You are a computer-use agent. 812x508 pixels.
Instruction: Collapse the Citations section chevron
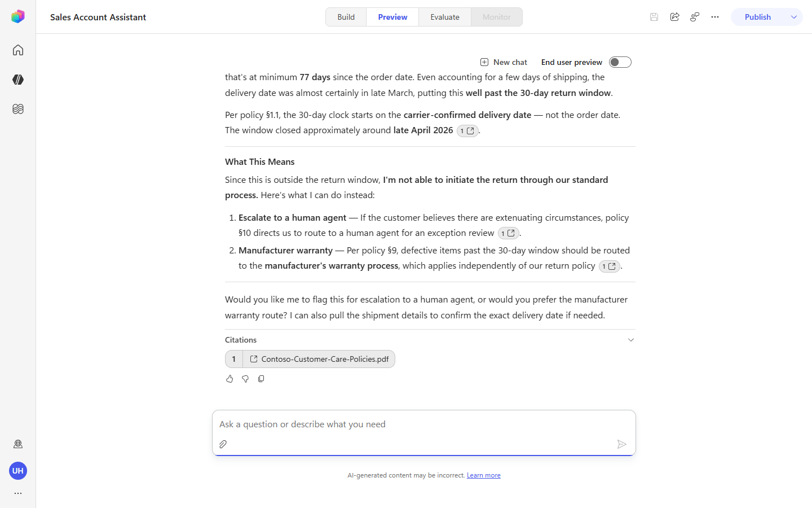click(x=631, y=340)
